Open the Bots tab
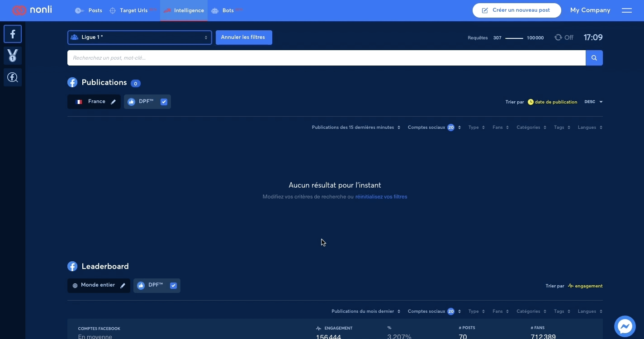Screen dimensions: 644x339 [226, 10]
